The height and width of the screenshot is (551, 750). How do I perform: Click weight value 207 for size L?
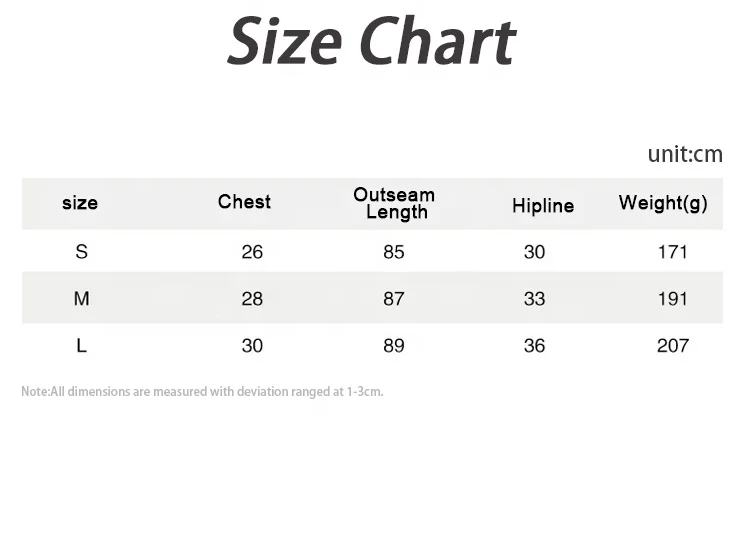pos(673,346)
